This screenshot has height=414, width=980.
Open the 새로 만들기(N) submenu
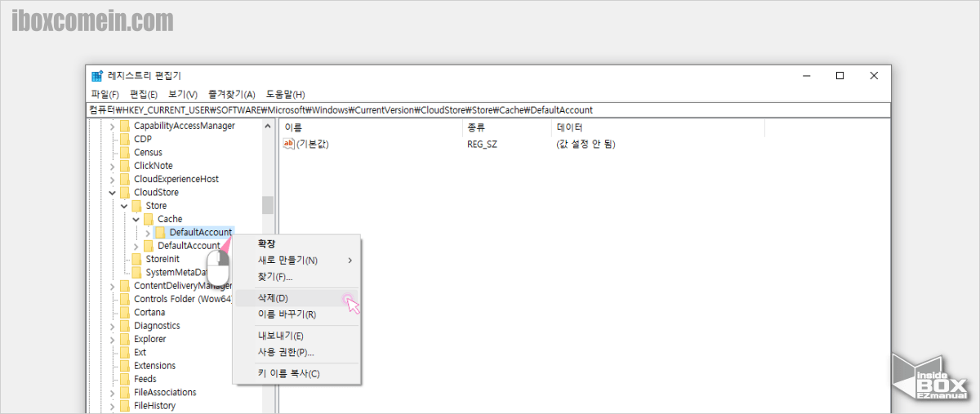[x=296, y=260]
